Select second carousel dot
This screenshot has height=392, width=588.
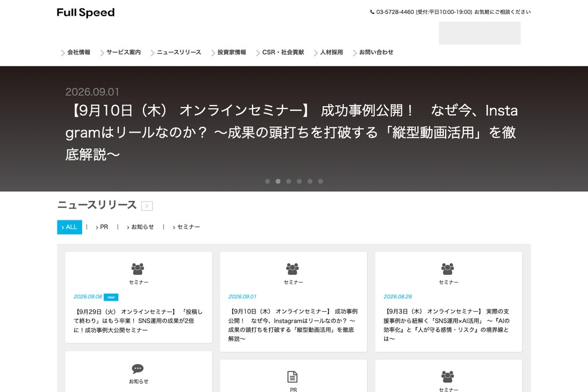click(278, 181)
